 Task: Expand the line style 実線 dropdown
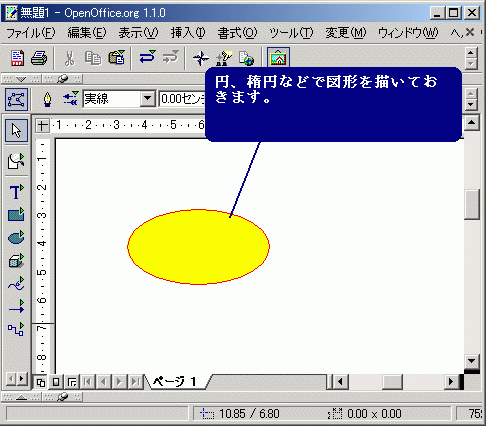pyautogui.click(x=147, y=99)
